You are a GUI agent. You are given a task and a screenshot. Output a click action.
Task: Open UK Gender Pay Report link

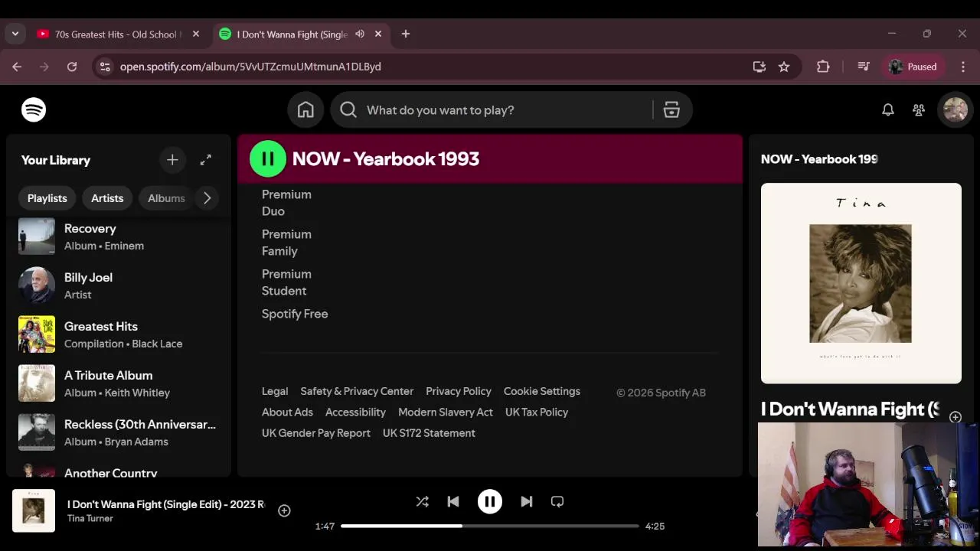point(316,433)
